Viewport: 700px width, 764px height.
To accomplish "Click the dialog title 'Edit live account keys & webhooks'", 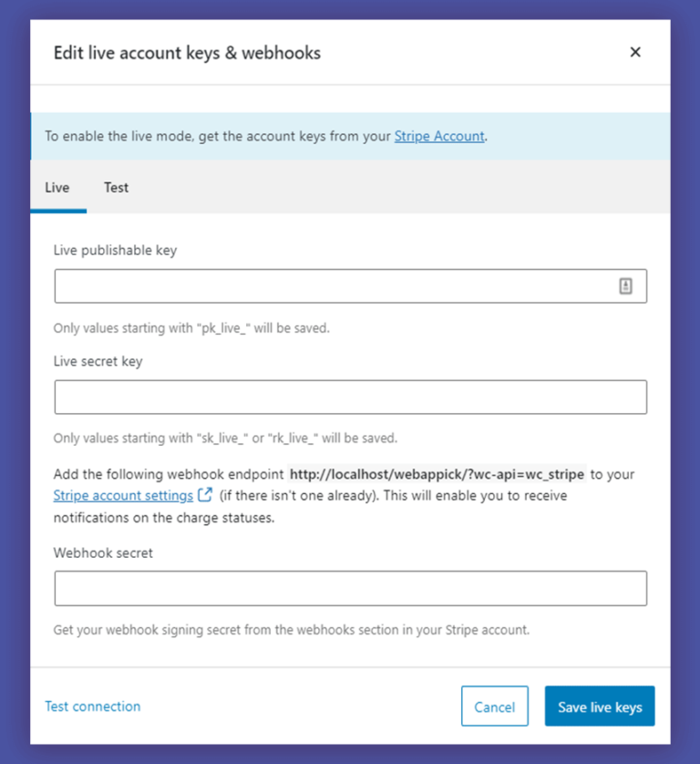I will [x=187, y=53].
